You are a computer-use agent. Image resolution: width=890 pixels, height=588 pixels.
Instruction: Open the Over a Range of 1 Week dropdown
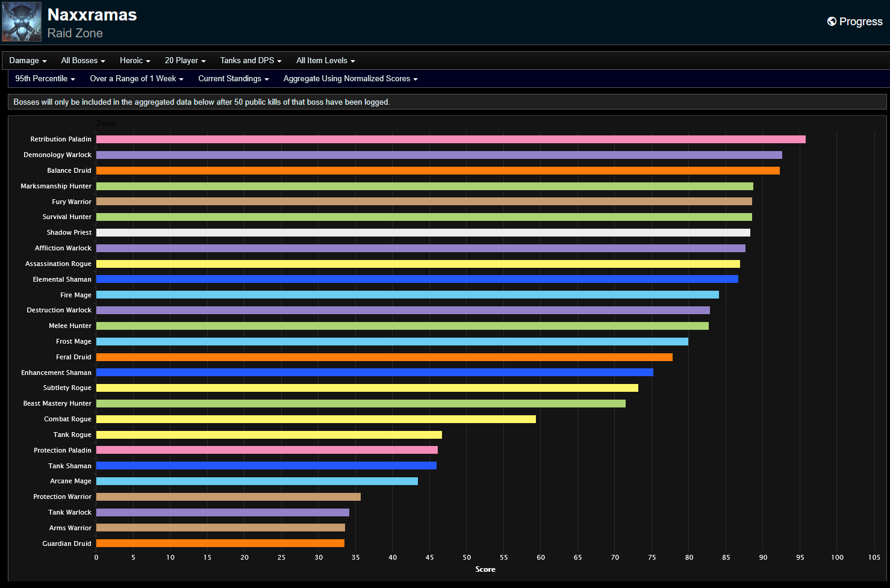click(136, 78)
